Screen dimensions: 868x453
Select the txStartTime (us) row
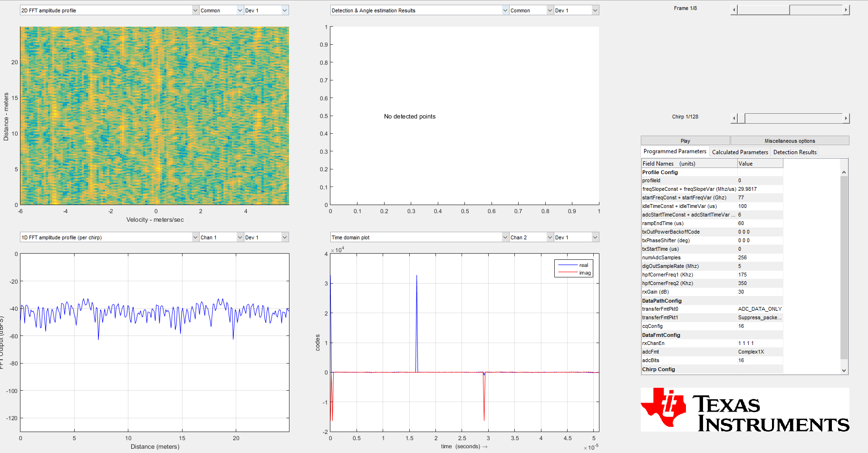[712, 249]
